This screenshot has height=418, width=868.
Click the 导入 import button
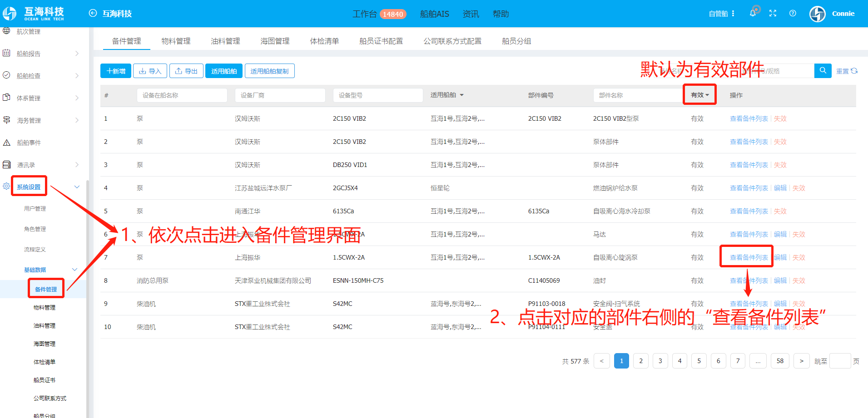tap(150, 71)
